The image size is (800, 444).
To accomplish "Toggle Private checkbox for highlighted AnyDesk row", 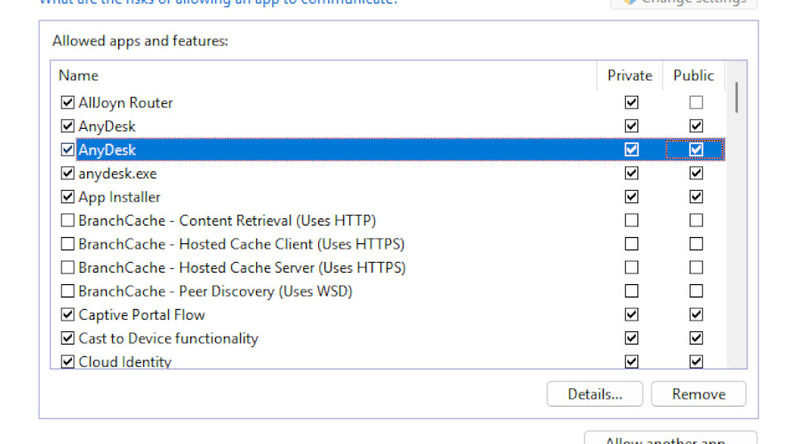I will [631, 150].
